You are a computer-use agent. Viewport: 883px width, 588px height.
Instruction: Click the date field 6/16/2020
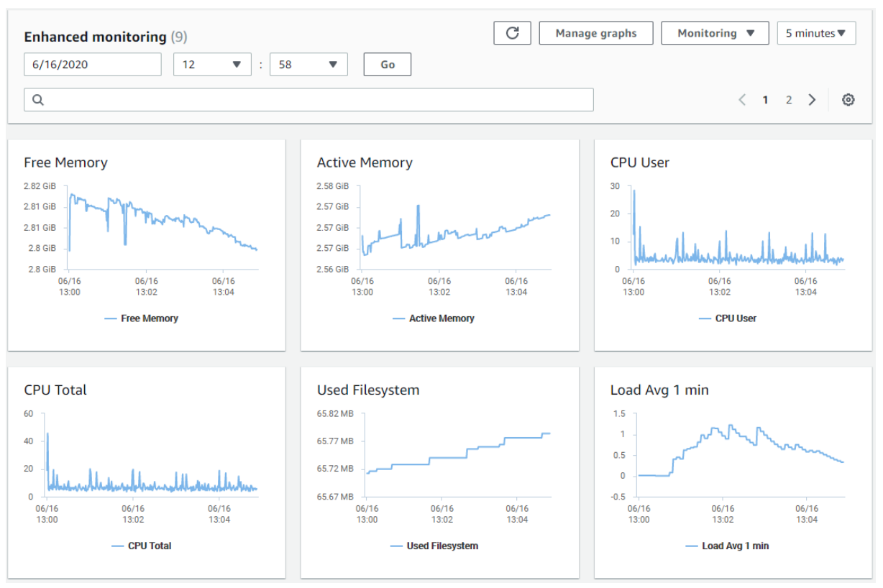(x=93, y=64)
